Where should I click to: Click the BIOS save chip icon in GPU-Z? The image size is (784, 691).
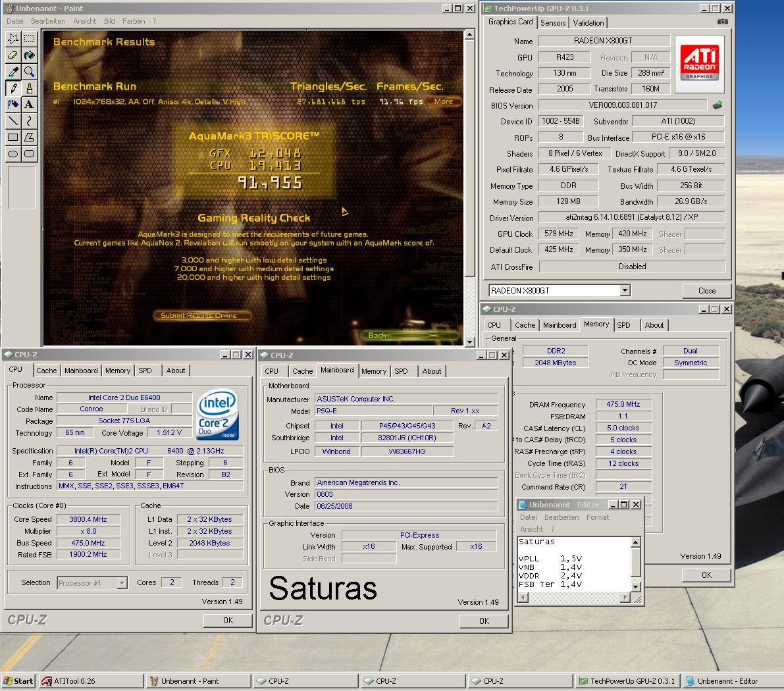point(718,105)
